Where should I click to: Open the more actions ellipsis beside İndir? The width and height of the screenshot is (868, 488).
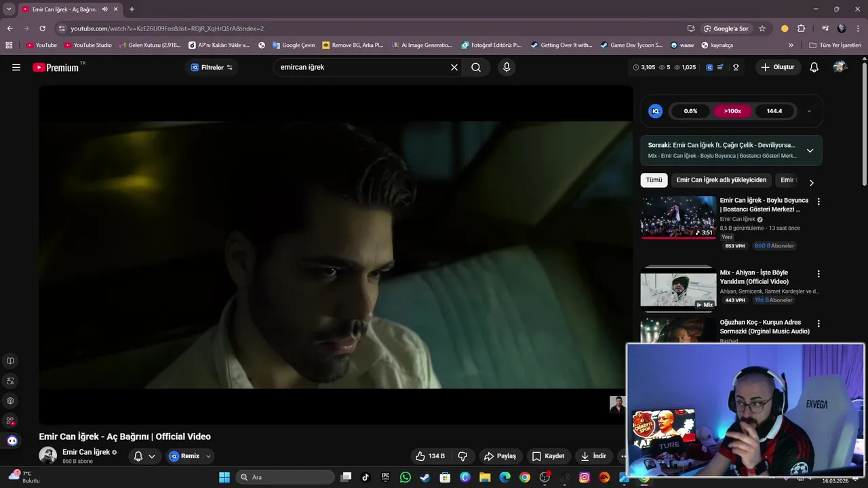(x=623, y=456)
